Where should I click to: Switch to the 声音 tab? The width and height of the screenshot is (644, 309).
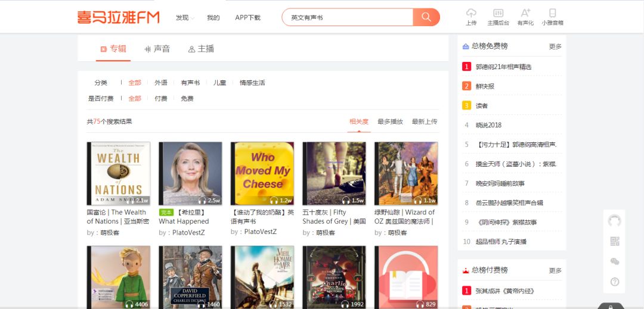(157, 49)
